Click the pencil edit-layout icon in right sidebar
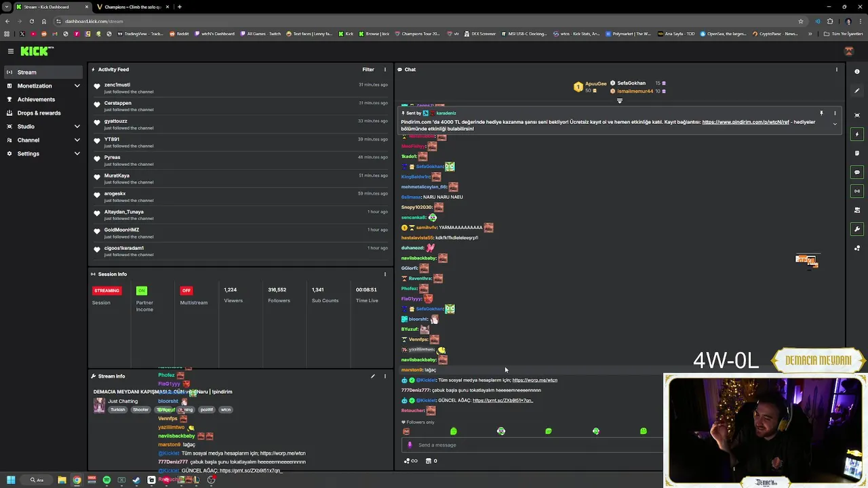The height and width of the screenshot is (488, 868). point(856,91)
